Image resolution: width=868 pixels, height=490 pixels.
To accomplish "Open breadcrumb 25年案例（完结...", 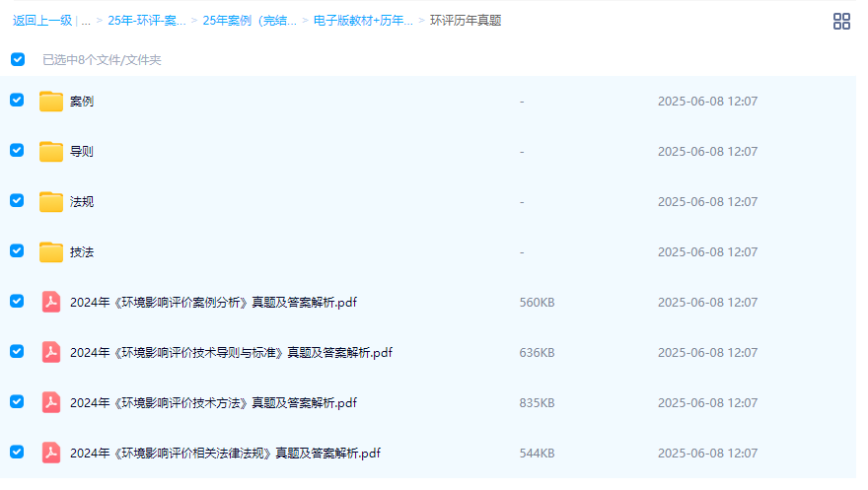I will [x=250, y=21].
